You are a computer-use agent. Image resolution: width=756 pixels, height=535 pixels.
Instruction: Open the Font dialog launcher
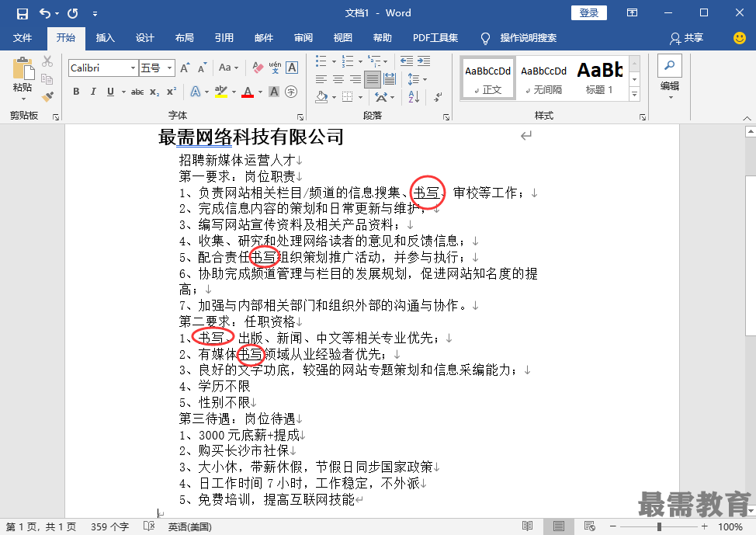[300, 116]
